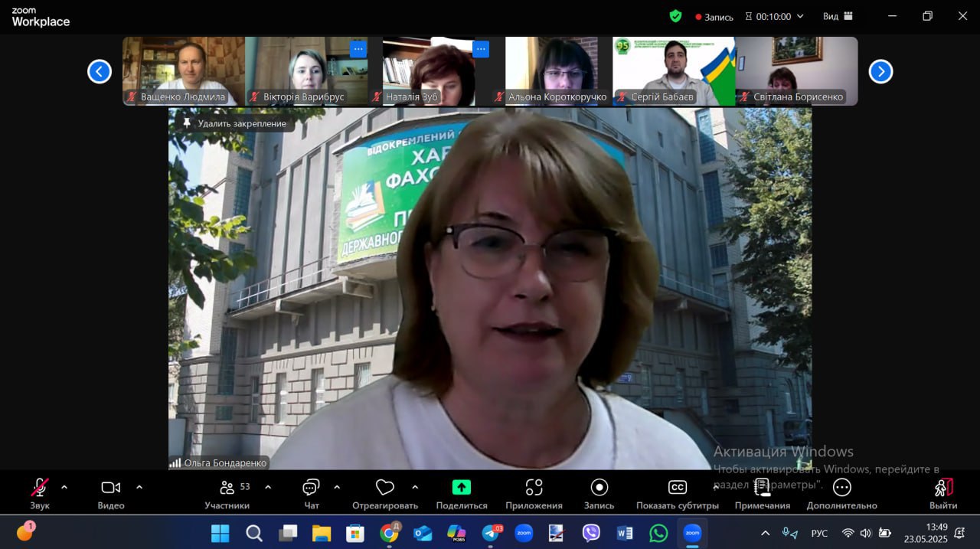
Task: Switch to Google Chrome on taskbar
Action: click(x=389, y=533)
